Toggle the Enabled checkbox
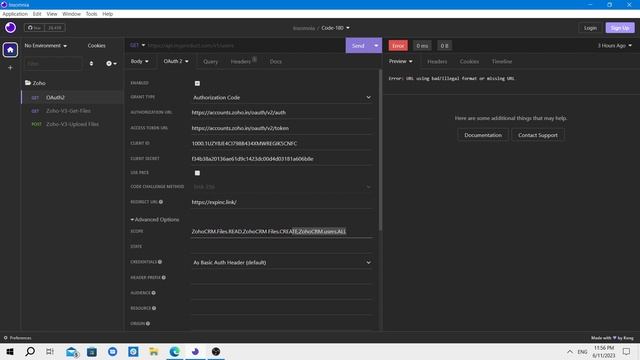Screen dimensions: 640x360 point(197,83)
